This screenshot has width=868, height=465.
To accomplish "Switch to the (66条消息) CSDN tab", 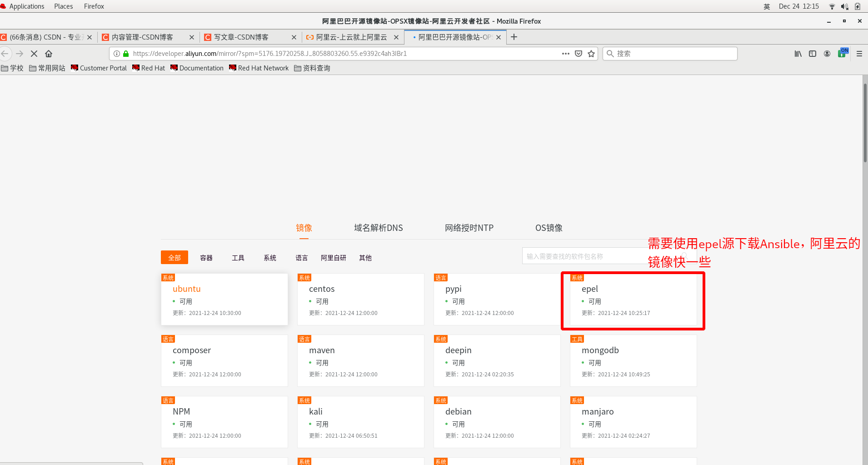I will pyautogui.click(x=45, y=37).
